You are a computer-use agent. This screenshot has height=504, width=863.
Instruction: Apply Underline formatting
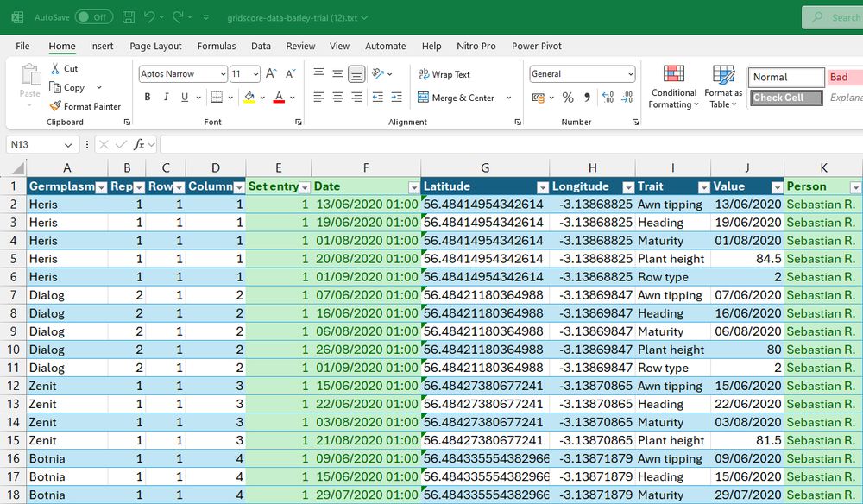185,97
